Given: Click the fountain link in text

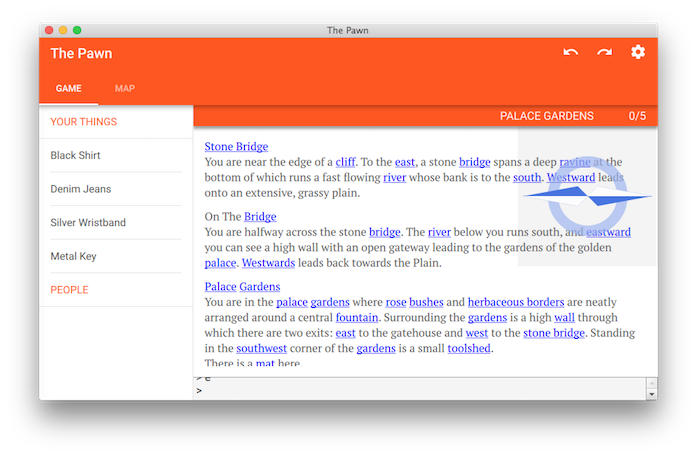Looking at the screenshot, I should [357, 317].
